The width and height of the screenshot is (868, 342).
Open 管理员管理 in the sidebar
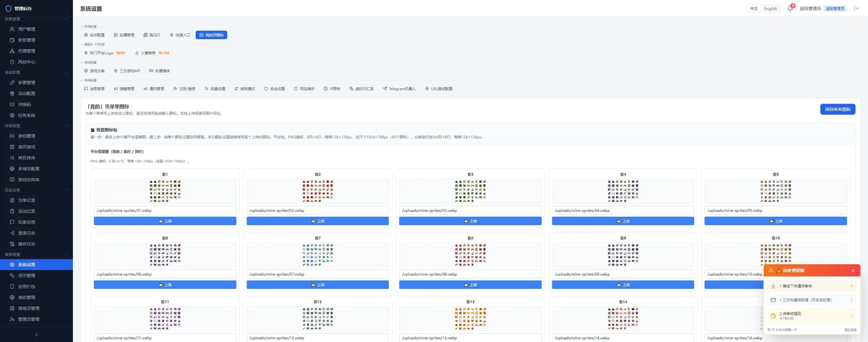[36, 319]
